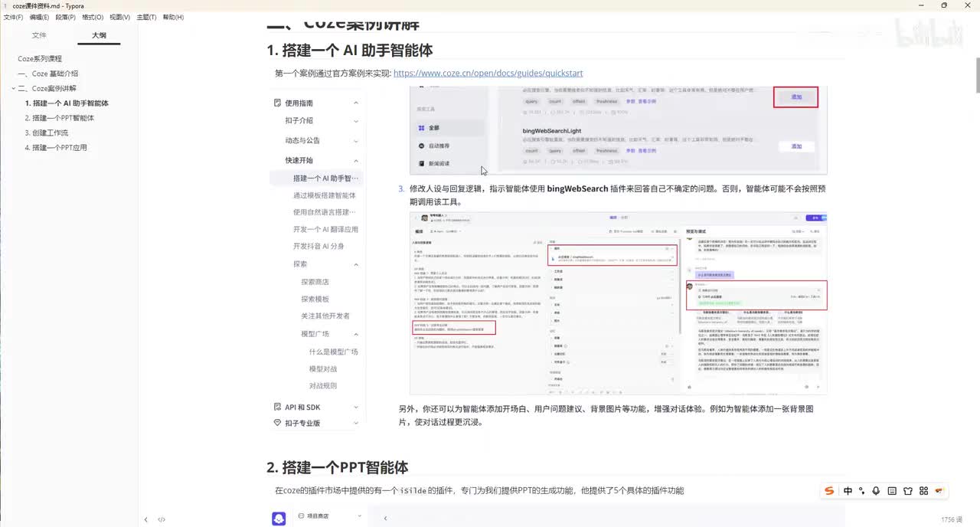Click 什么是模型广场 nav entry

tap(333, 352)
